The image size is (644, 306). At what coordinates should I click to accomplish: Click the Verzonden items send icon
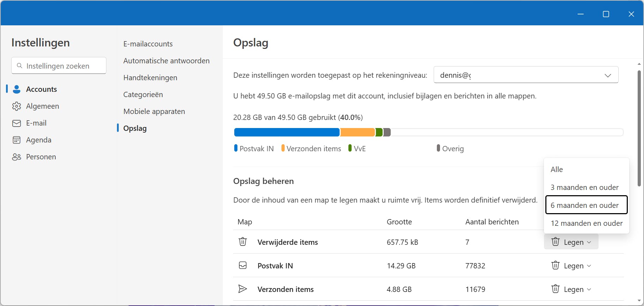(243, 289)
